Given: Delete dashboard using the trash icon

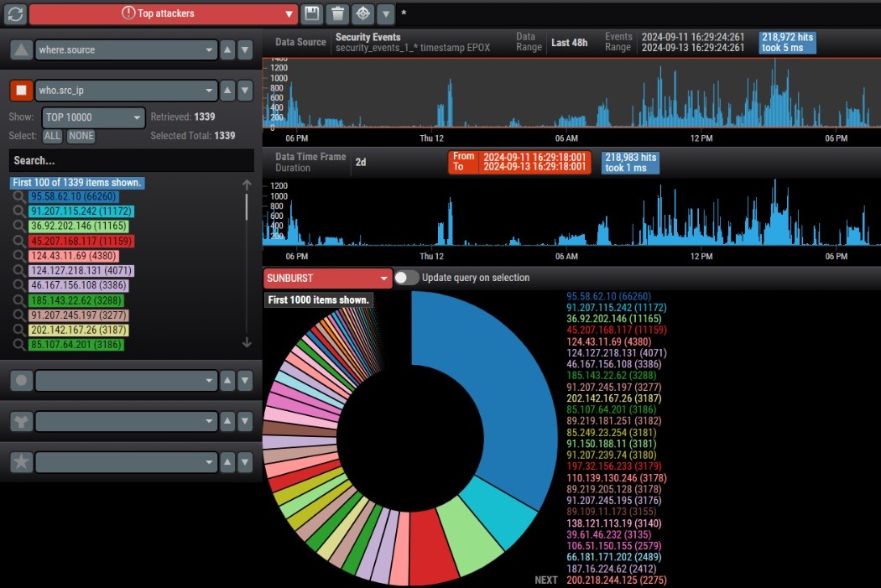Looking at the screenshot, I should pyautogui.click(x=337, y=13).
